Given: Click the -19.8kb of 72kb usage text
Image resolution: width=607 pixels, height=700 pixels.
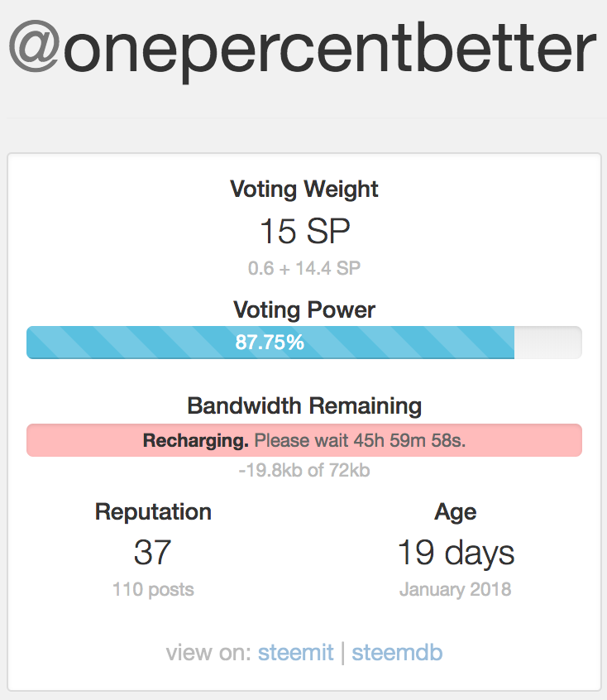Looking at the screenshot, I should [x=303, y=471].
